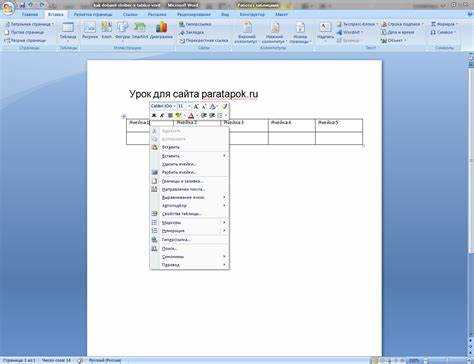Click the Русский language indicator in status bar
Viewport: 474px width, 364px height.
(105, 361)
